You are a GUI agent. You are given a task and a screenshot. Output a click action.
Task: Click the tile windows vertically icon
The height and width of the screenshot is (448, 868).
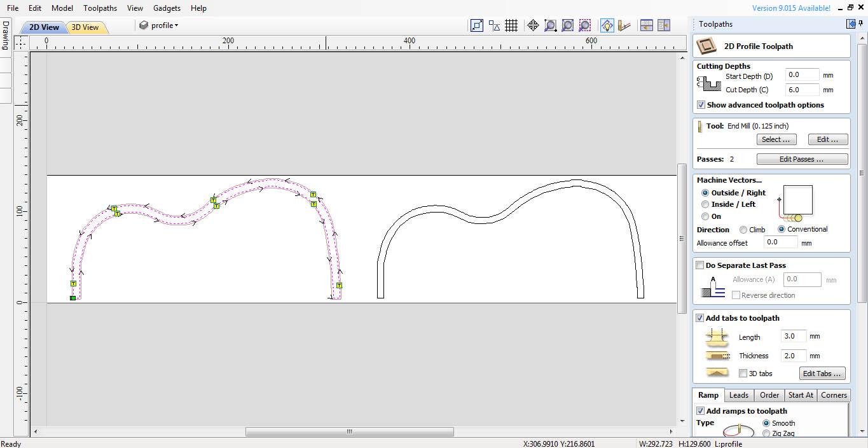pos(664,25)
